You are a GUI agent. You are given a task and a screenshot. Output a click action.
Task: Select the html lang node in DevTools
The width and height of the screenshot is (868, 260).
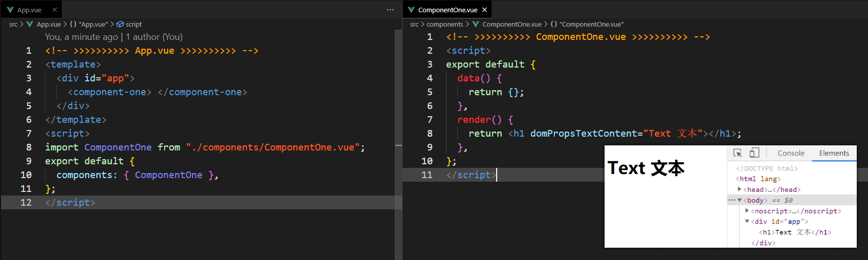point(758,179)
